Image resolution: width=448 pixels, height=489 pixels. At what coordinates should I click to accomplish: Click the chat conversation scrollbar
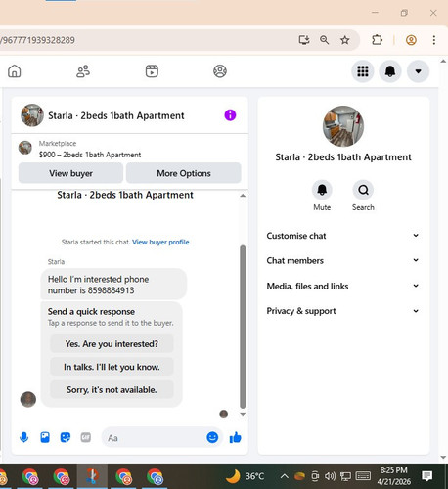pyautogui.click(x=243, y=327)
